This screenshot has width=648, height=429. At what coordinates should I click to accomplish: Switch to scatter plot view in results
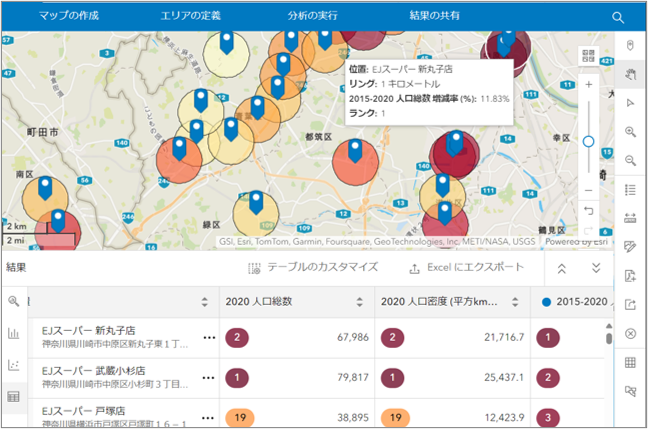pyautogui.click(x=14, y=365)
